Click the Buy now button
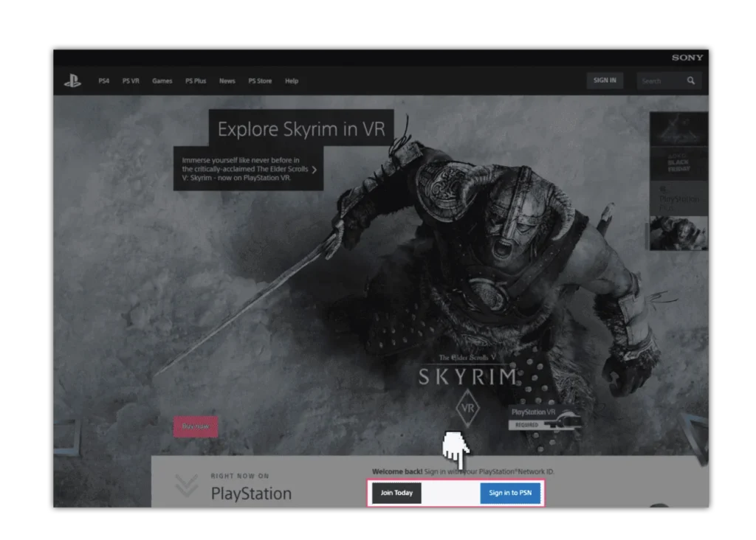The height and width of the screenshot is (540, 756). tap(196, 426)
